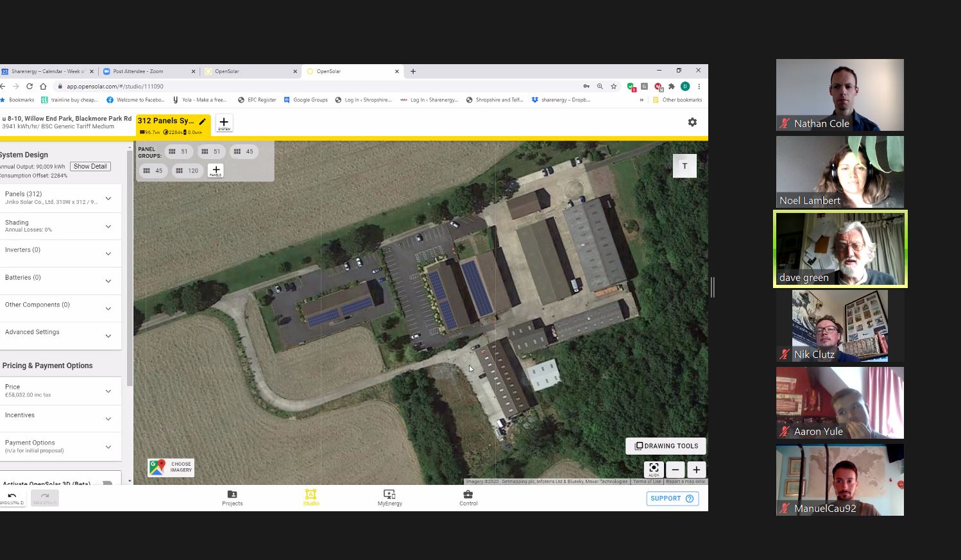Expand the Price section

coord(108,391)
